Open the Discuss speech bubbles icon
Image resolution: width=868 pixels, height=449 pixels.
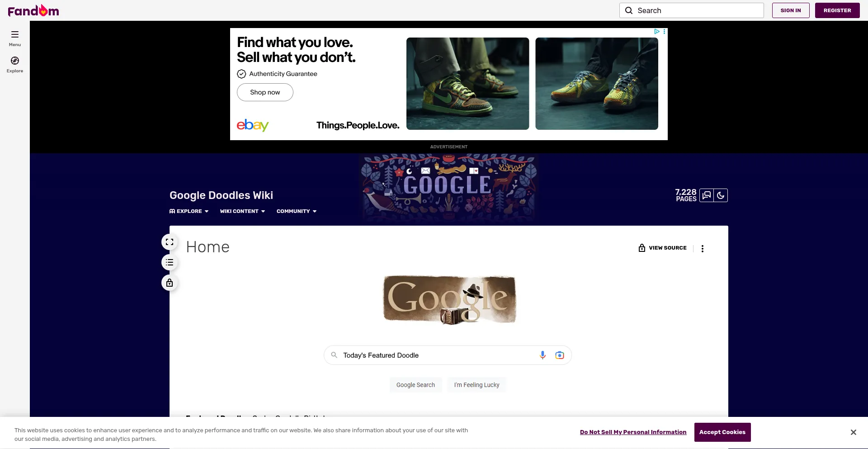[707, 195]
